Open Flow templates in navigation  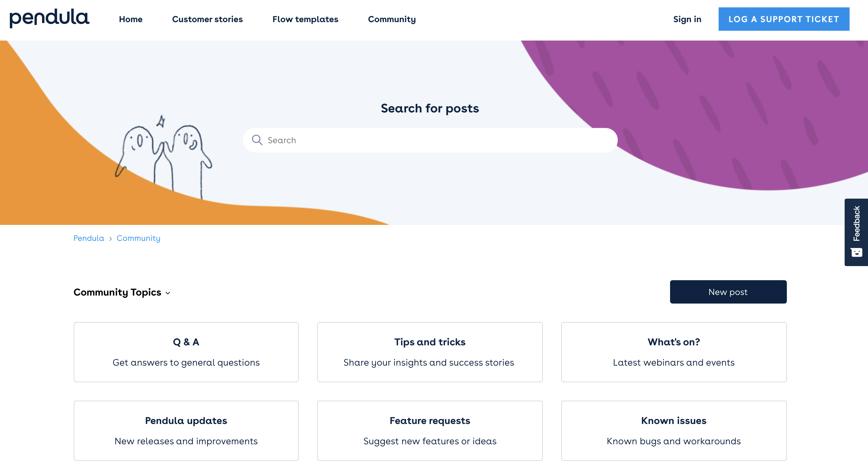[305, 19]
